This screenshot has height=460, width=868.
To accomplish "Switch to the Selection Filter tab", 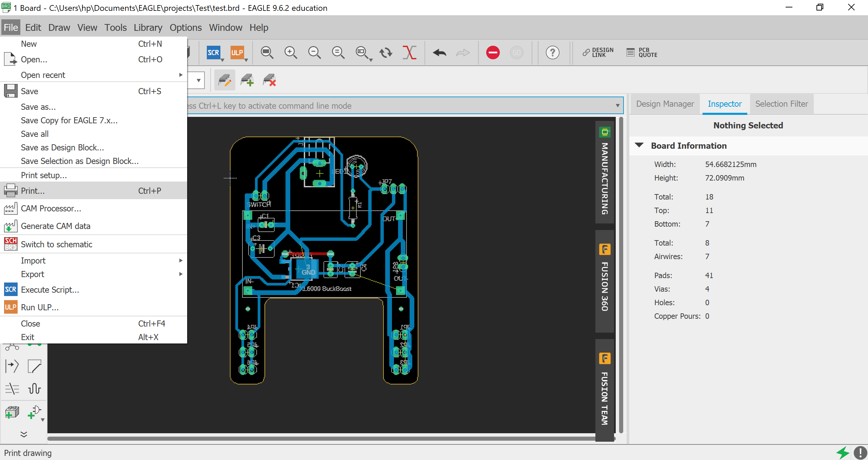I will 783,103.
